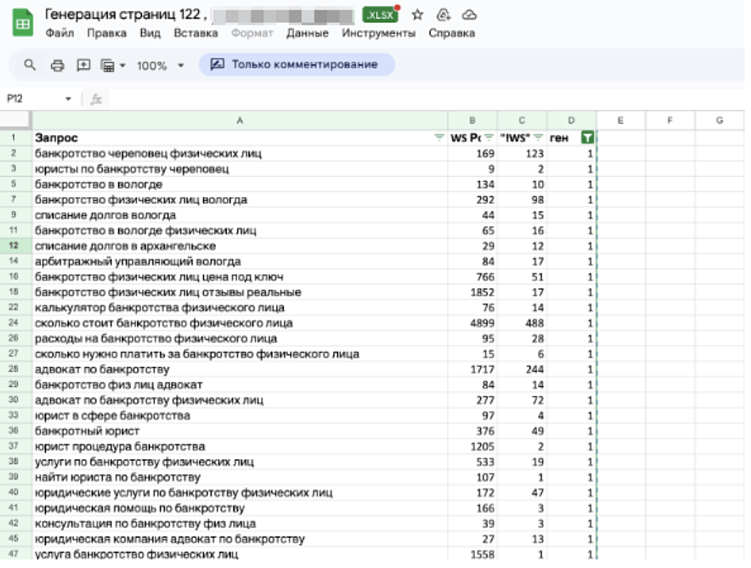
Task: Open the name box dropdown arrow
Action: coord(69,99)
